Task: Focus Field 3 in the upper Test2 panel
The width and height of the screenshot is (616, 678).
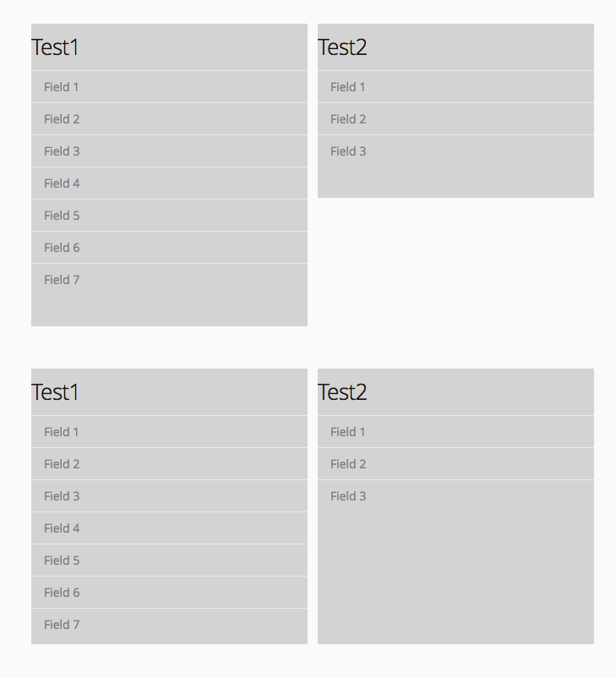Action: point(455,151)
